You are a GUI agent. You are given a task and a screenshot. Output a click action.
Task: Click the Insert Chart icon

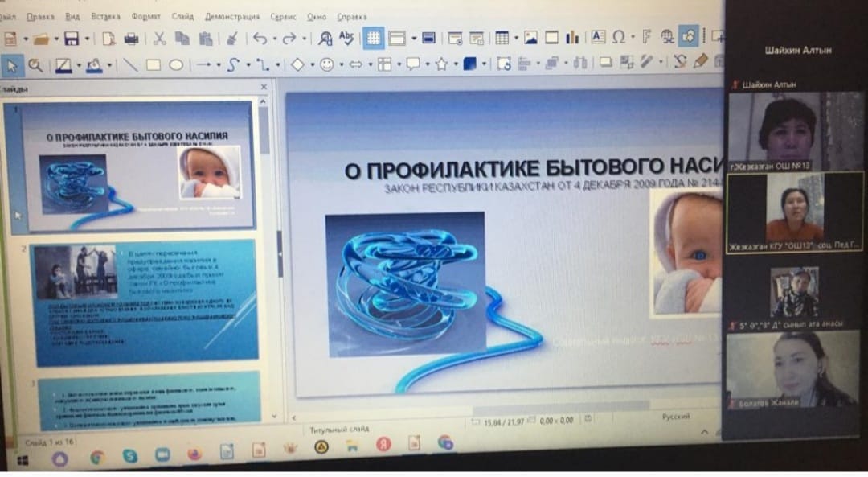click(x=572, y=37)
